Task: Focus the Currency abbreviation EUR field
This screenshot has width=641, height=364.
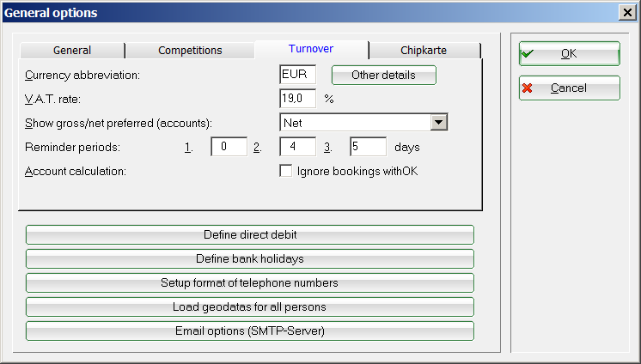Action: [x=298, y=75]
